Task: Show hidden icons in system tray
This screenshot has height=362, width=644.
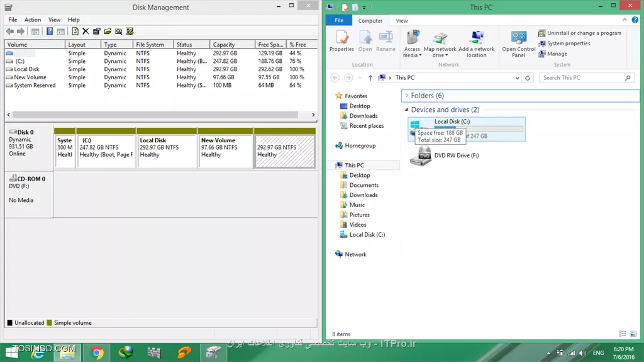Action: pyautogui.click(x=548, y=353)
